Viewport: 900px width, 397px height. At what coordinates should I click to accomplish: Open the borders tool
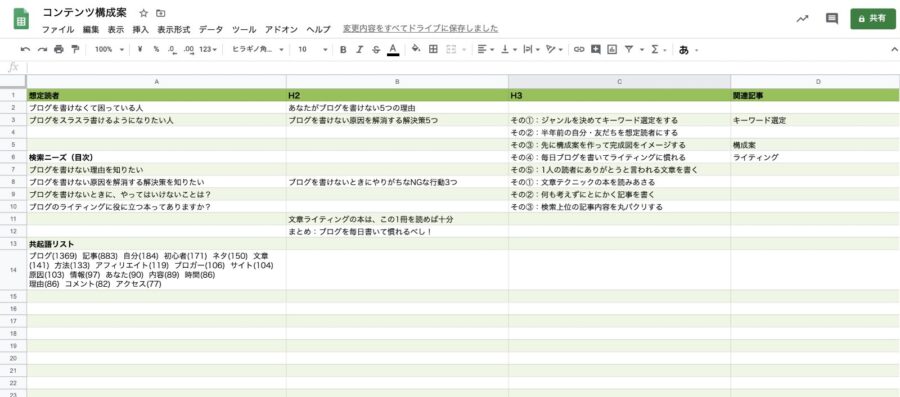point(433,49)
